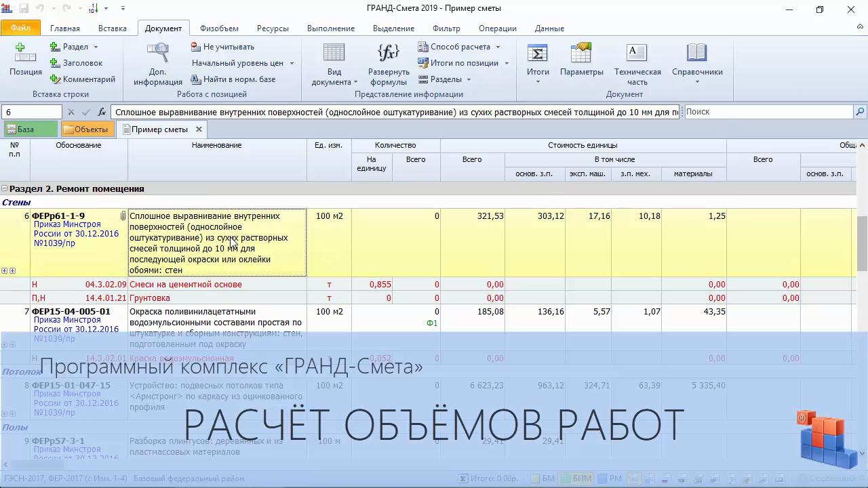Switch to the Вставка ribbon tab
The image size is (868, 488).
113,28
